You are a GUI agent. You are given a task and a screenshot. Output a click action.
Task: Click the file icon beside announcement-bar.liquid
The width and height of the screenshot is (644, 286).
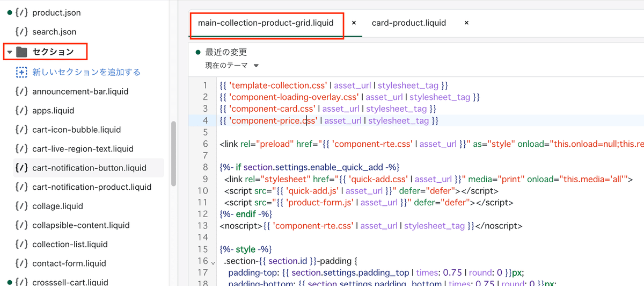(x=21, y=91)
